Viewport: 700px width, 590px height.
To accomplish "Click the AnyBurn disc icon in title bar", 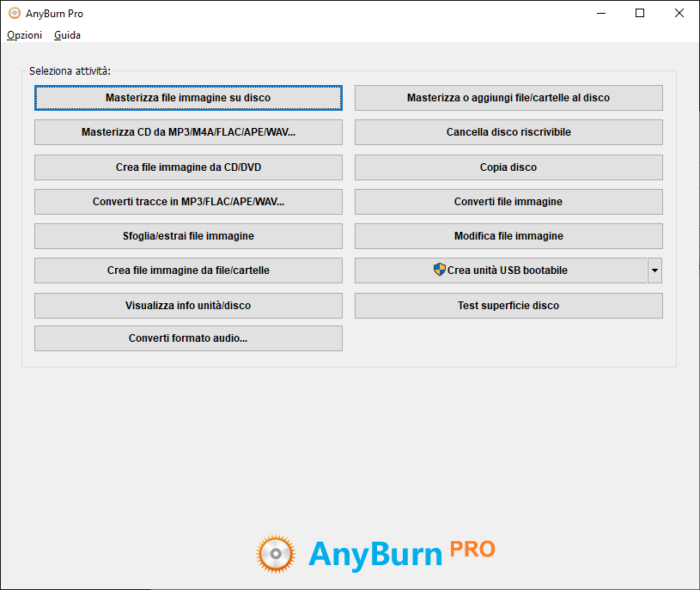I will point(15,14).
